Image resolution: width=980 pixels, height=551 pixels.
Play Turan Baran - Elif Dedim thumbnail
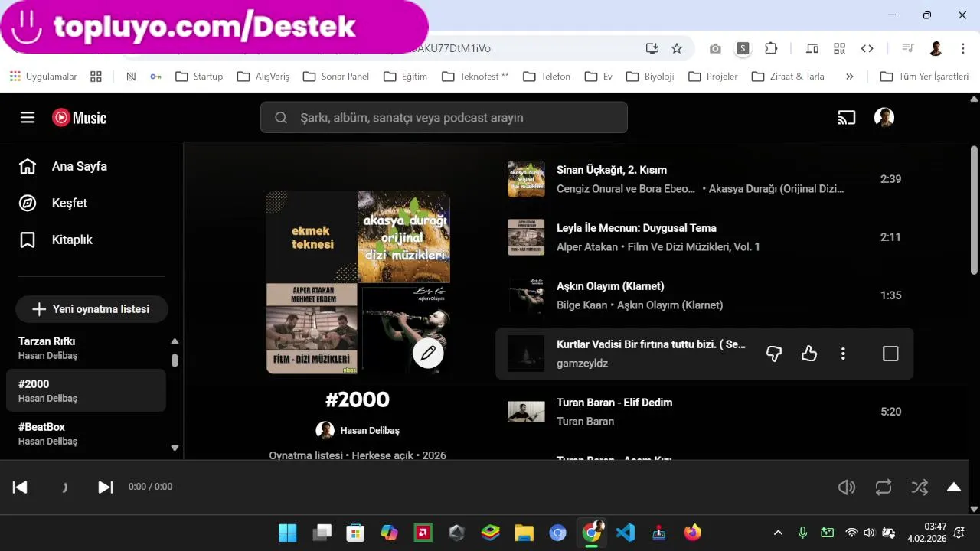pos(526,412)
